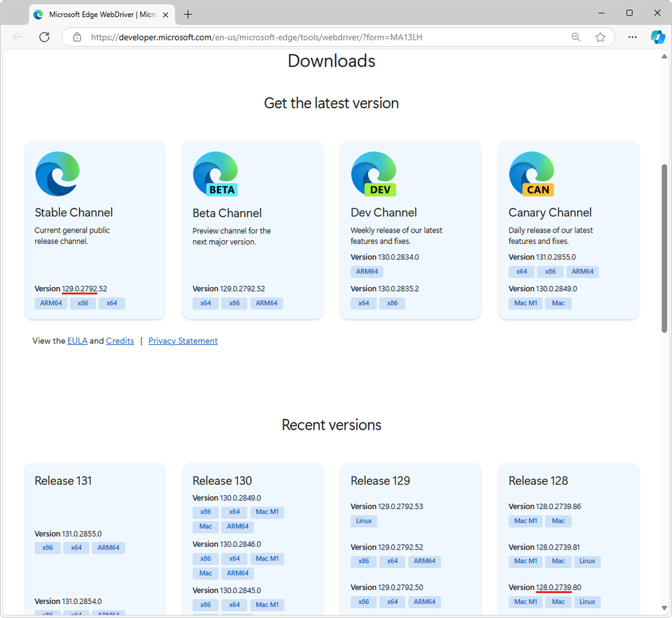Click the Recent versions heading

331,425
